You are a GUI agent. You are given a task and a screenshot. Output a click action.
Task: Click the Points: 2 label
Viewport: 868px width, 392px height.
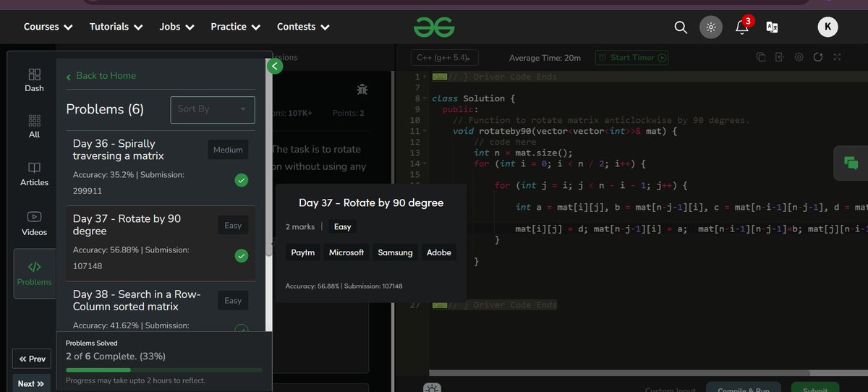point(349,113)
